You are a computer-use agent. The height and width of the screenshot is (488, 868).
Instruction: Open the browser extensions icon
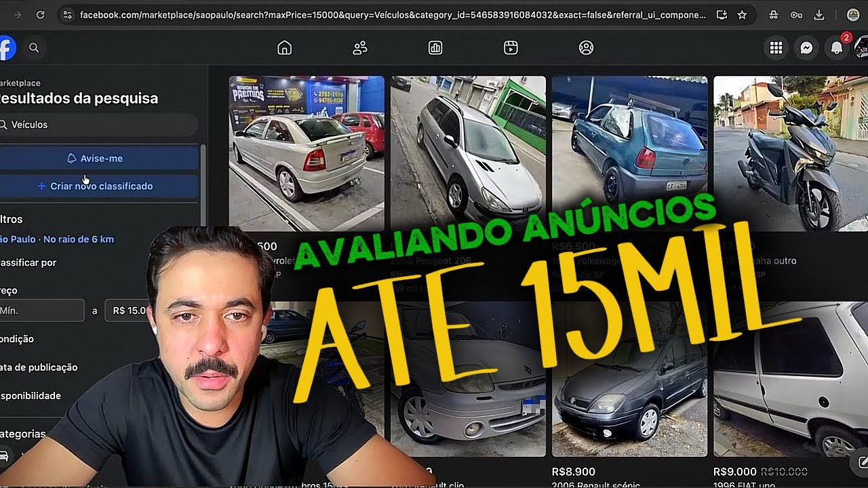[x=774, y=14]
